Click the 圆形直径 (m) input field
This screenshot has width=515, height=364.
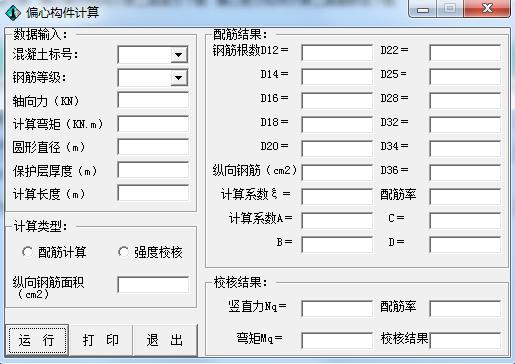153,147
